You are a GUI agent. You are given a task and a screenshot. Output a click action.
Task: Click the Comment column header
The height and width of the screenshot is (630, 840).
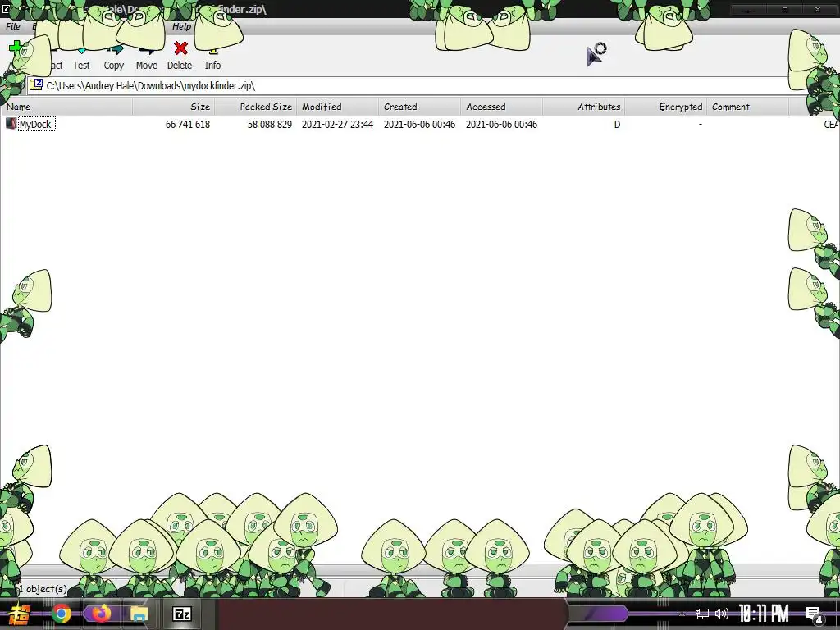(x=747, y=107)
